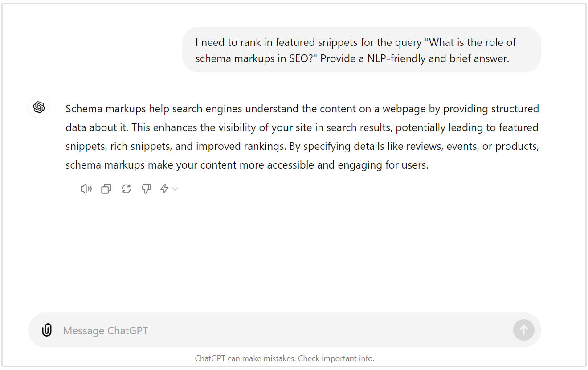Regenerate the response with the refresh icon
Viewport: 588px width, 370px height.
[x=126, y=189]
